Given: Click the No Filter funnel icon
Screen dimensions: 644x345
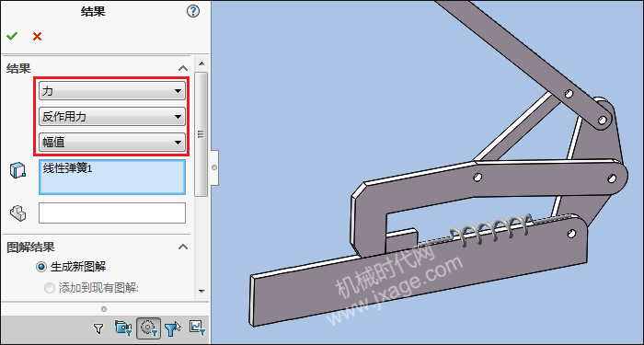Looking at the screenshot, I should [98, 328].
